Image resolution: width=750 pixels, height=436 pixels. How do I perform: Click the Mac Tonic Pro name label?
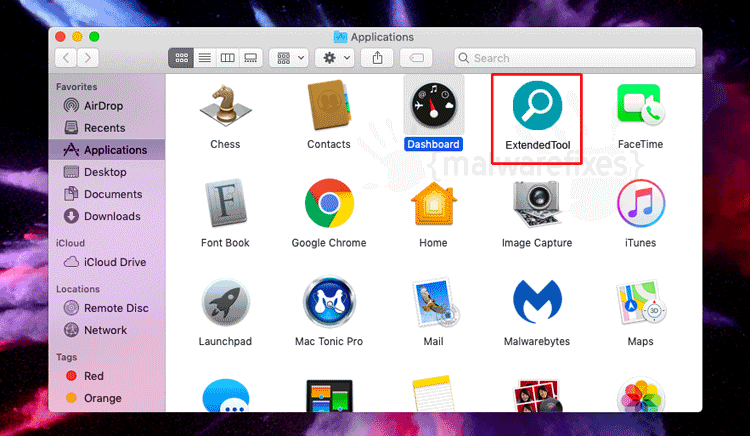pyautogui.click(x=329, y=341)
